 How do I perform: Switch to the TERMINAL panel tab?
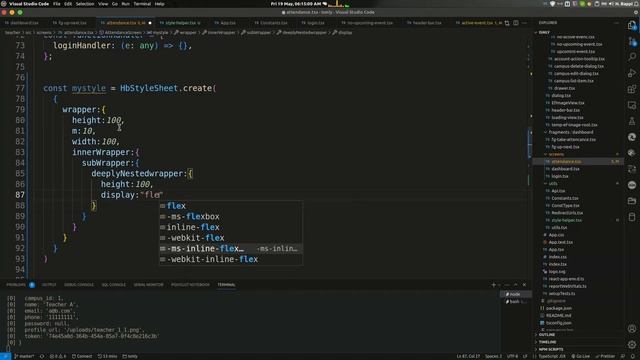(x=227, y=285)
